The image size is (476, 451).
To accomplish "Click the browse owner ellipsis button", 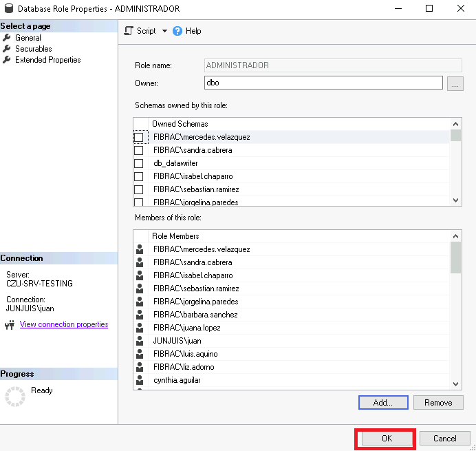I will [455, 83].
